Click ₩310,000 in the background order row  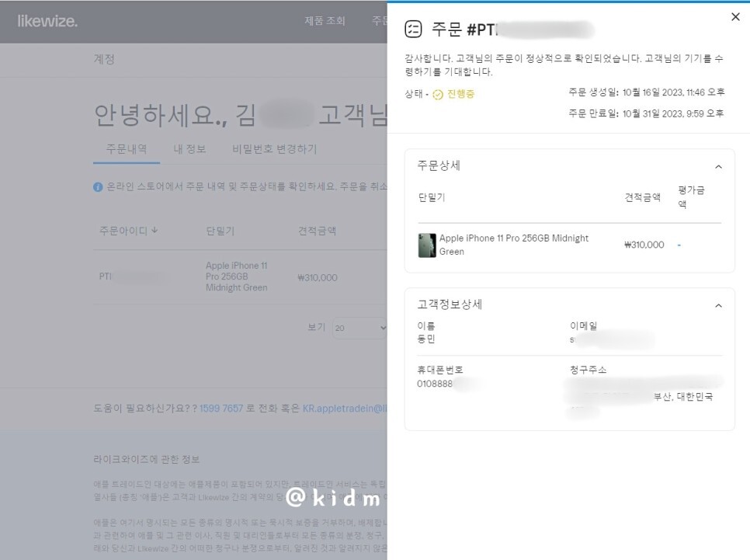318,277
